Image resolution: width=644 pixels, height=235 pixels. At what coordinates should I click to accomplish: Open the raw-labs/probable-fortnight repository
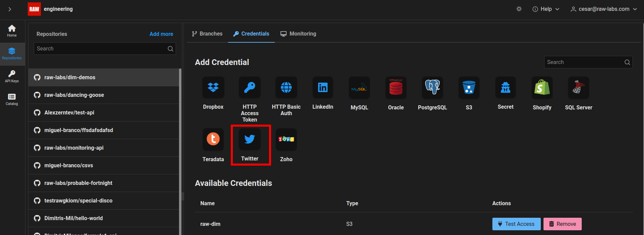tap(104, 183)
